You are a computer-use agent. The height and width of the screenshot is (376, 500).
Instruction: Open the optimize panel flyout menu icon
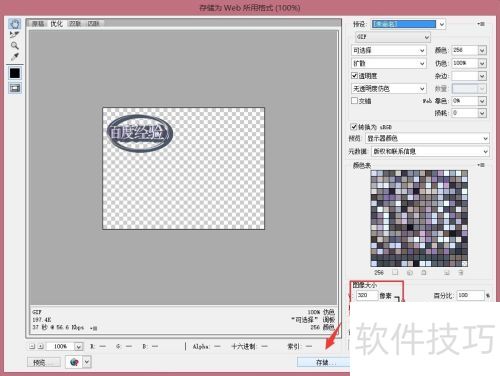pyautogui.click(x=481, y=24)
